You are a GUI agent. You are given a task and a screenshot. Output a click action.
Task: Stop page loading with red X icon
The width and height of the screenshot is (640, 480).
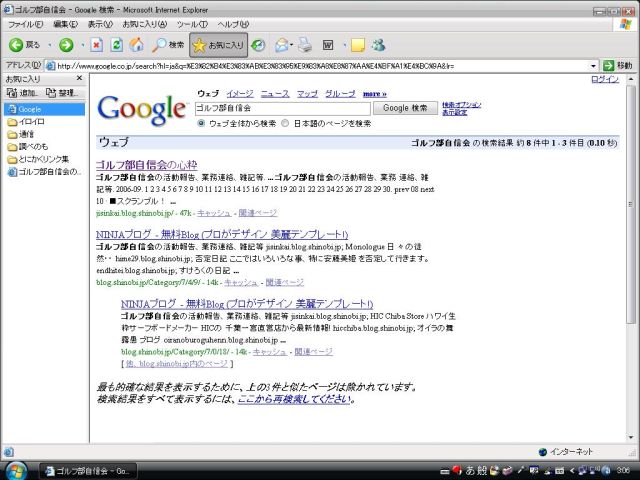click(96, 45)
